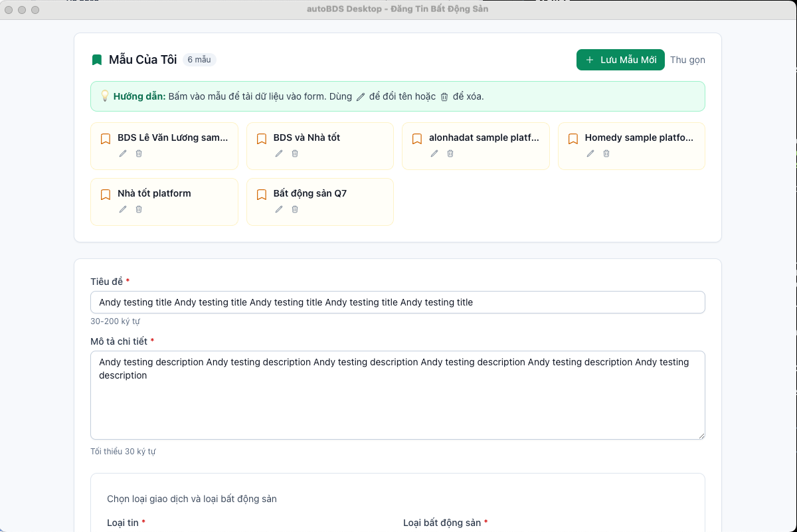The height and width of the screenshot is (532, 797).
Task: Click green bookmark icon beside Mẫu Của Tôi
Action: [x=97, y=60]
